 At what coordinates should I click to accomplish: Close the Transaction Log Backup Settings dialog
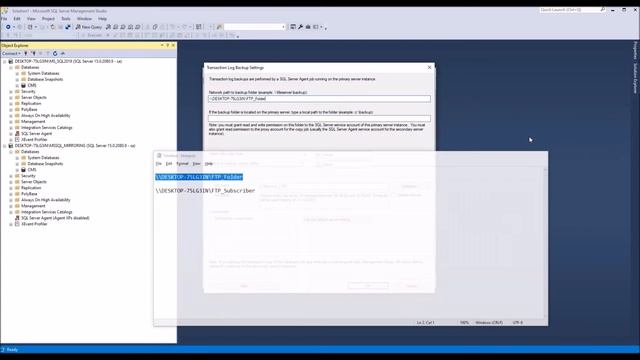coord(429,67)
